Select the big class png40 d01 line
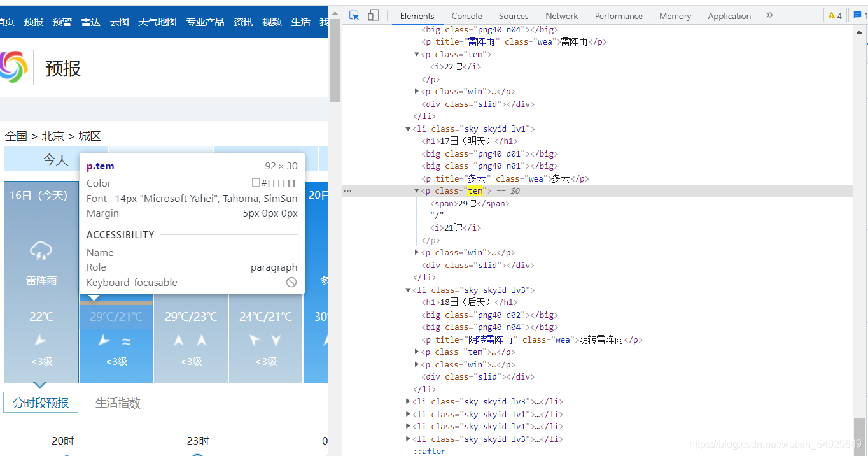The height and width of the screenshot is (456, 868). pyautogui.click(x=489, y=154)
